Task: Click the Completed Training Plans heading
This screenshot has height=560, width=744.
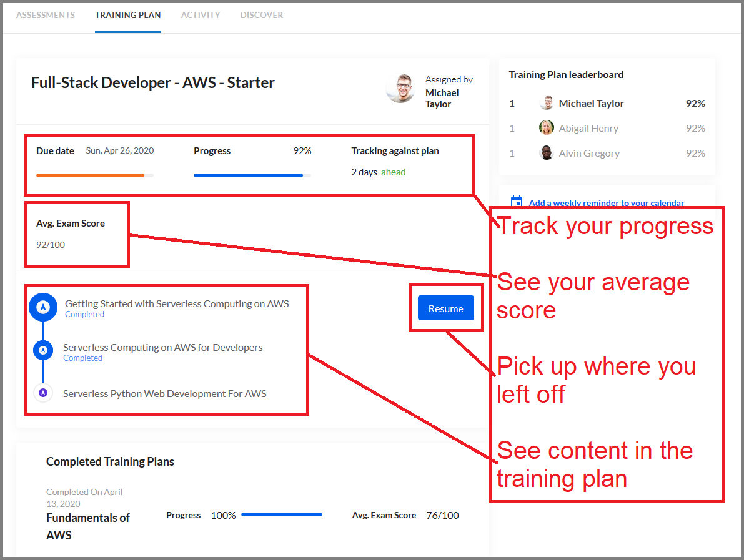Action: pyautogui.click(x=110, y=462)
